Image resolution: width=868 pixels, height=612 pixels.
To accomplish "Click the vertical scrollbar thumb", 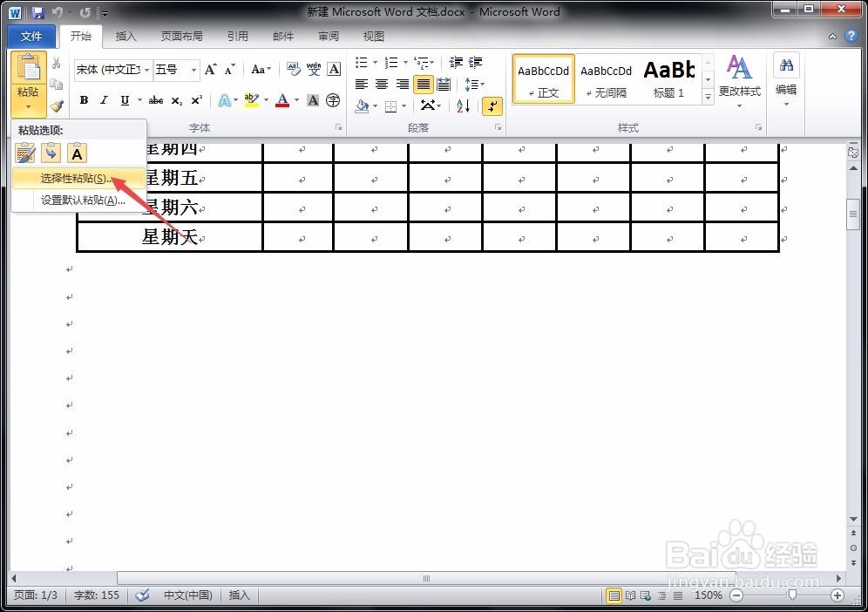I will coord(853,214).
